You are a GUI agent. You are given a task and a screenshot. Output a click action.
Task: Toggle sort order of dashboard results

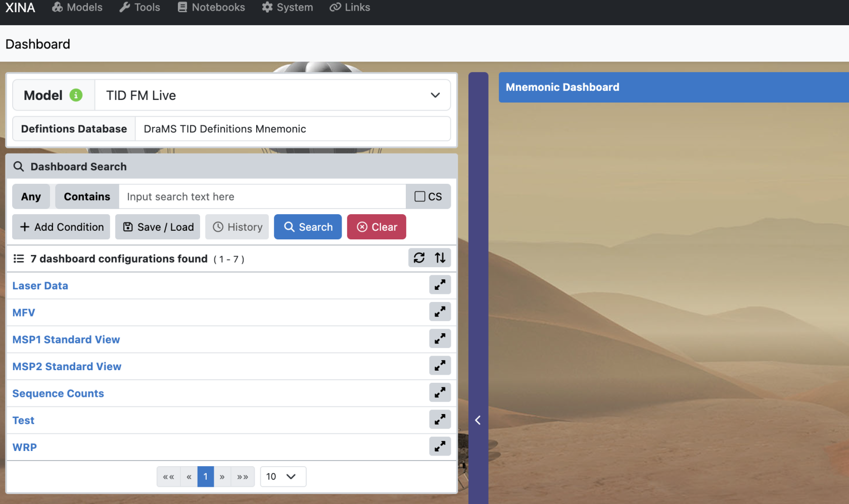(440, 258)
